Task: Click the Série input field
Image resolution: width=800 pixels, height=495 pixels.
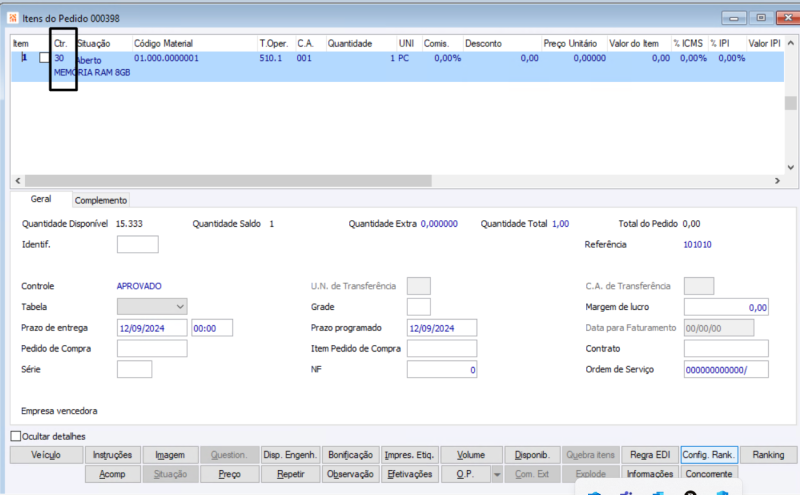Action: (x=134, y=369)
